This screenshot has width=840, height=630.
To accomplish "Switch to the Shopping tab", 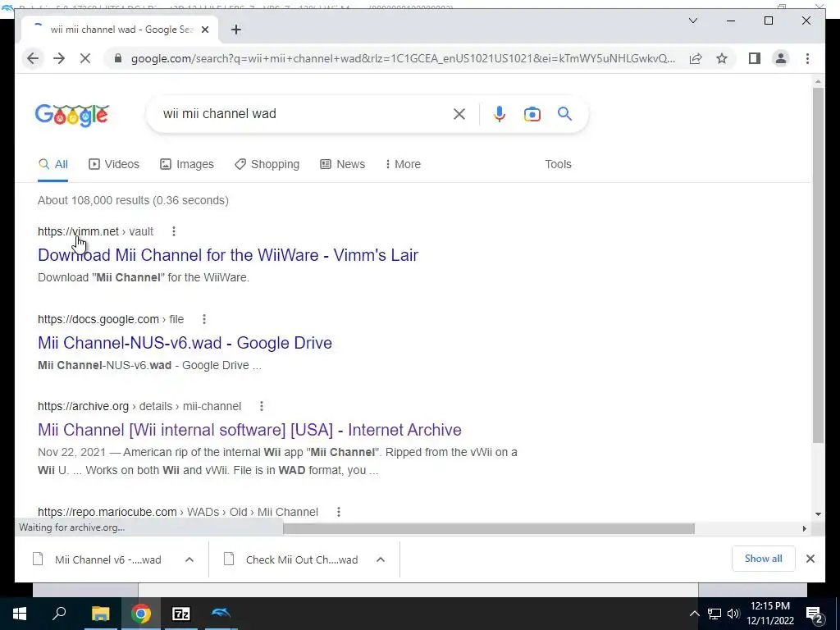I will point(267,164).
